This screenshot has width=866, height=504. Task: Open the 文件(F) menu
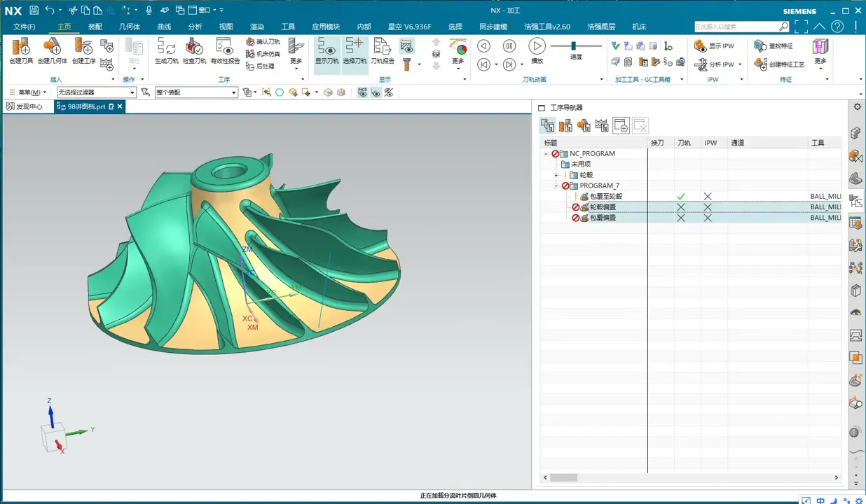(24, 27)
